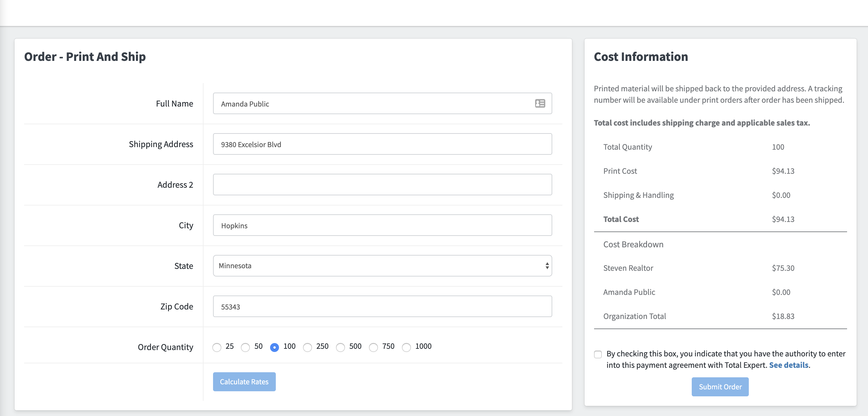Click the Submit Order button

pyautogui.click(x=720, y=387)
